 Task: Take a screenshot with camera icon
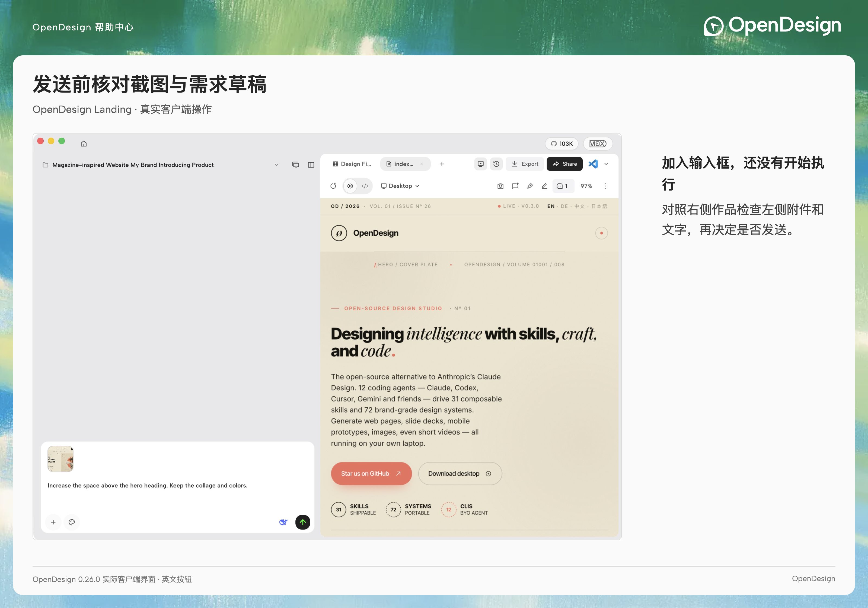pyautogui.click(x=500, y=186)
